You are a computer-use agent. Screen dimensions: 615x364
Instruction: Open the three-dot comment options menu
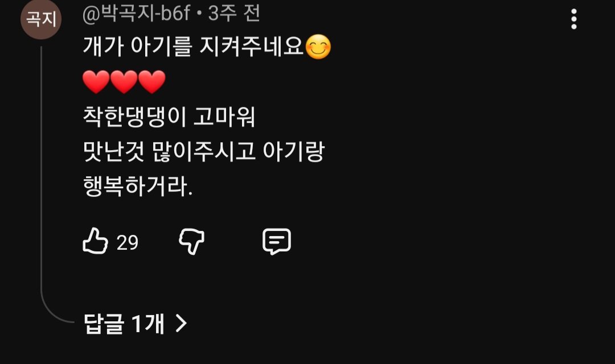click(574, 19)
